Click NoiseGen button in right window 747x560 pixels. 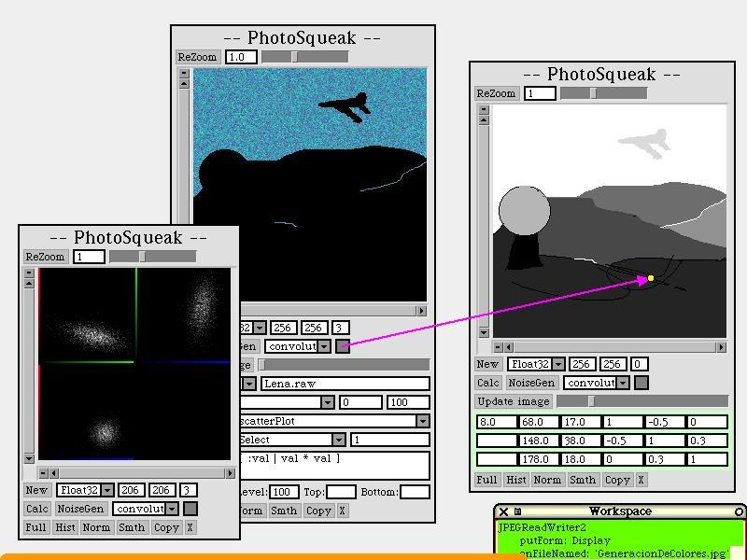coord(531,383)
